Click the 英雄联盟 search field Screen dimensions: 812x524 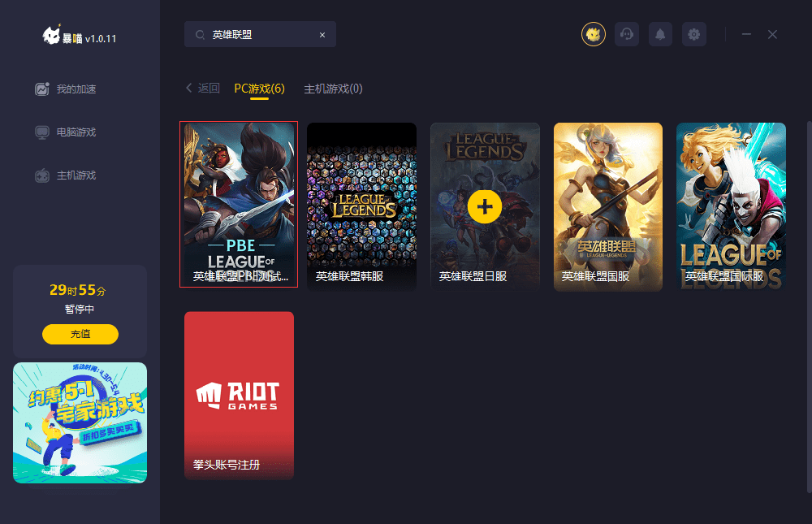point(260,34)
